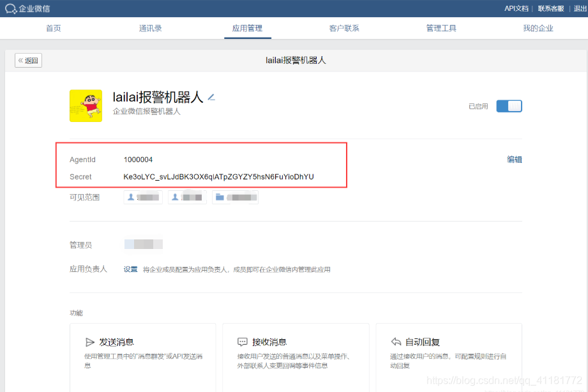
Task: Open the API文档 link
Action: [516, 9]
